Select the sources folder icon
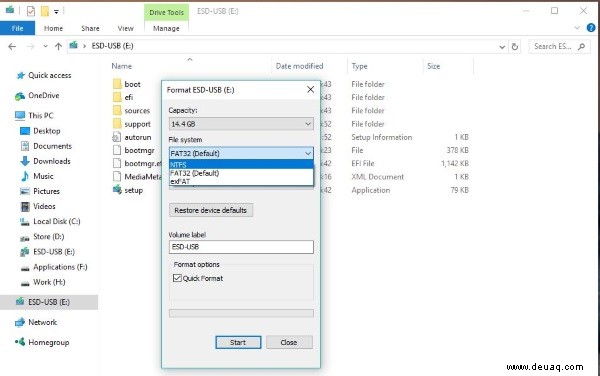600x376 pixels. [117, 111]
